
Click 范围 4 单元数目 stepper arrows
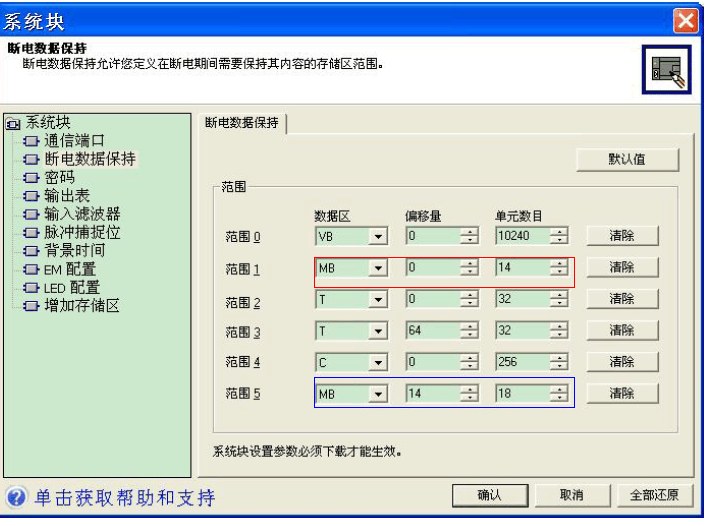click(x=559, y=362)
